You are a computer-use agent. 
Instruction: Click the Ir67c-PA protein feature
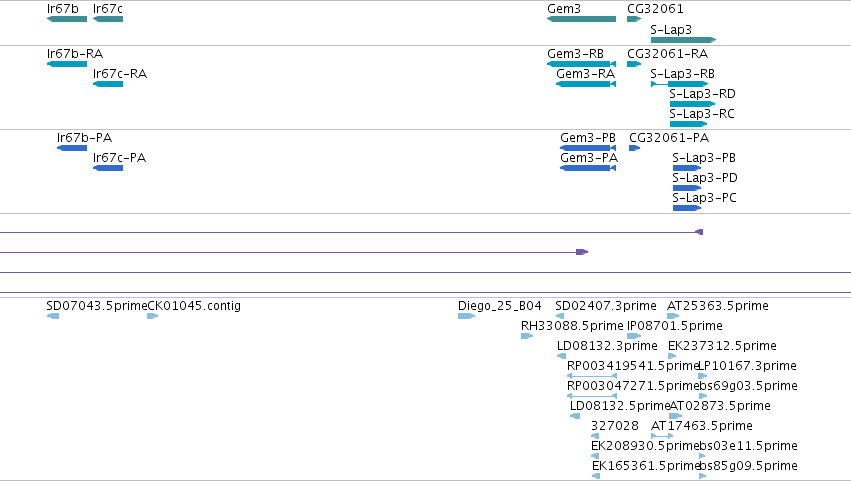click(x=108, y=168)
